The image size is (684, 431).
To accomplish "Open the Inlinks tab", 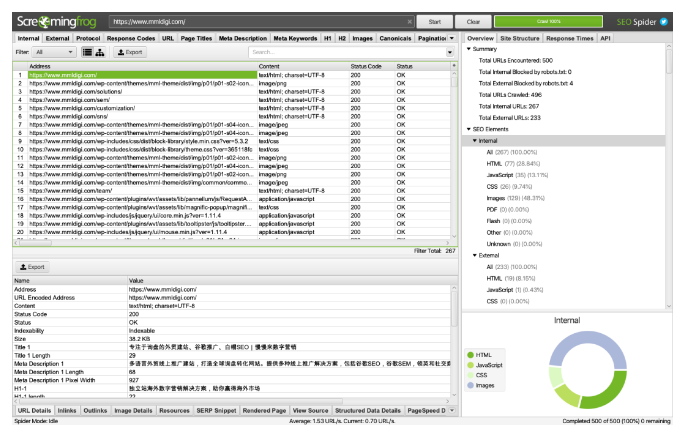I will point(67,410).
